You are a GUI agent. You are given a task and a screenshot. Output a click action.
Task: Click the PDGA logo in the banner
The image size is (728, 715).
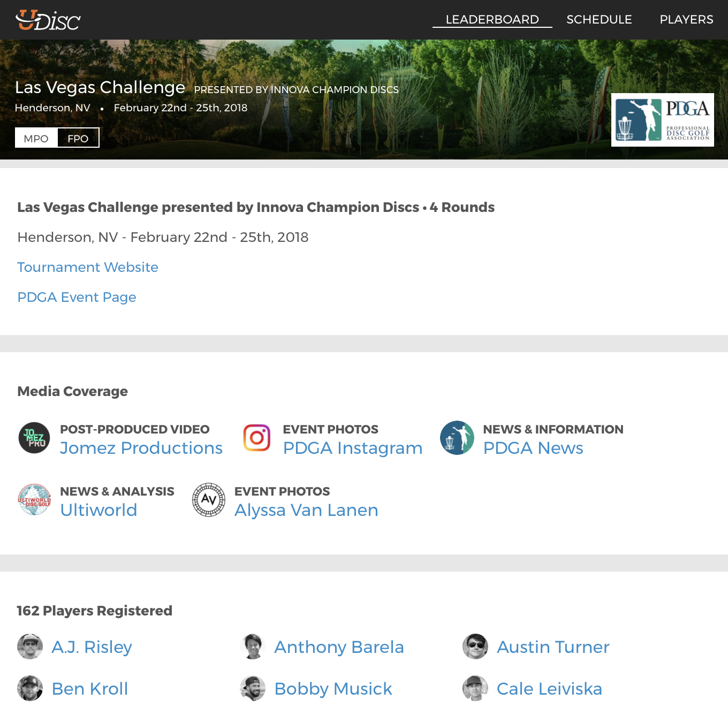click(662, 120)
